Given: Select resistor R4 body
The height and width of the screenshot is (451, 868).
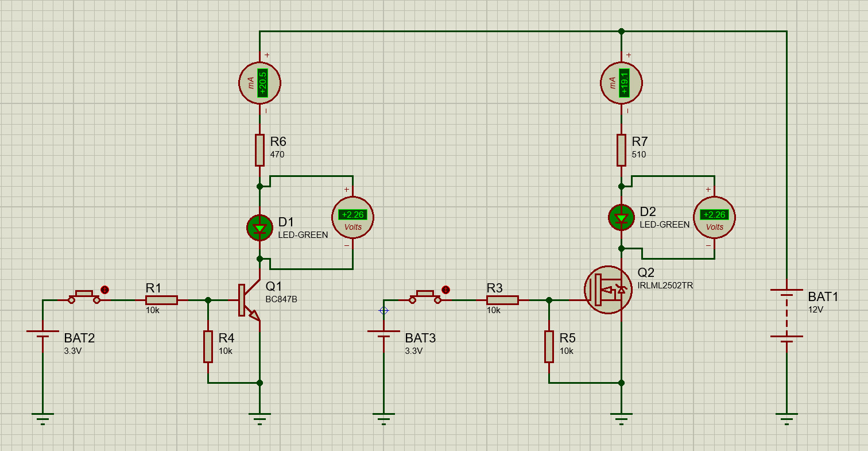Looking at the screenshot, I should [208, 346].
